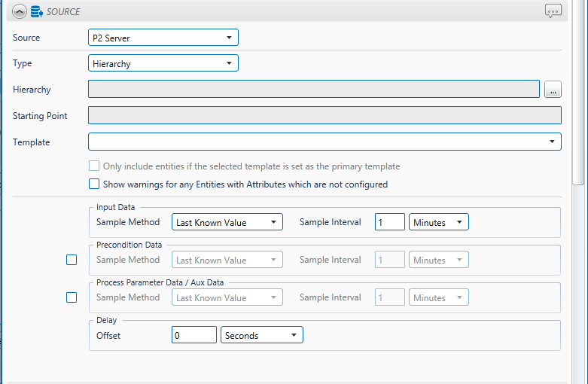The height and width of the screenshot is (384, 588).
Task: Open the Source P2 Server dropdown
Action: [163, 38]
